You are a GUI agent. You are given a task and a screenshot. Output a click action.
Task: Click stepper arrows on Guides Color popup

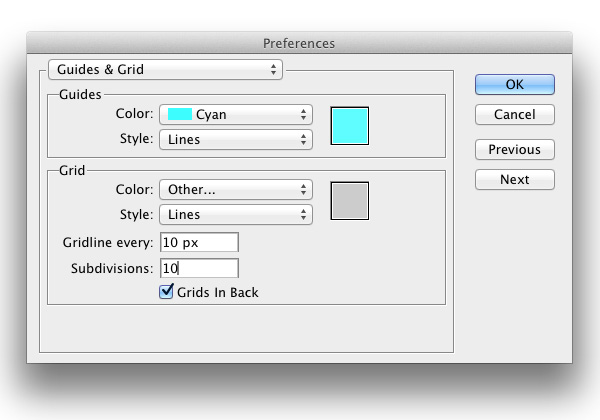pyautogui.click(x=303, y=114)
